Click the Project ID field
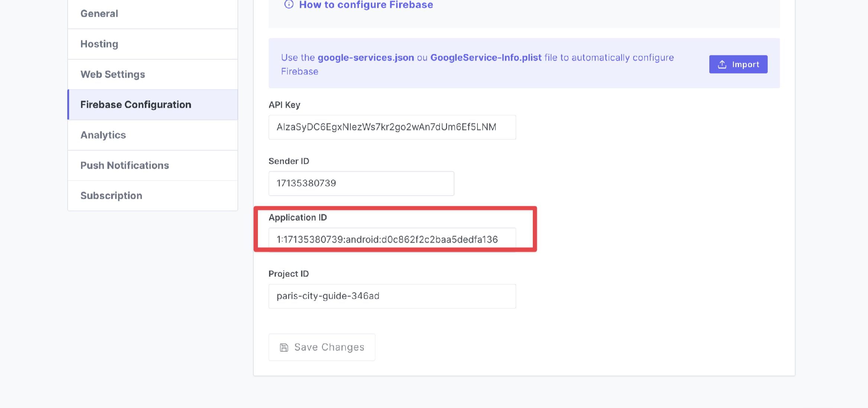The width and height of the screenshot is (868, 408). coord(392,296)
